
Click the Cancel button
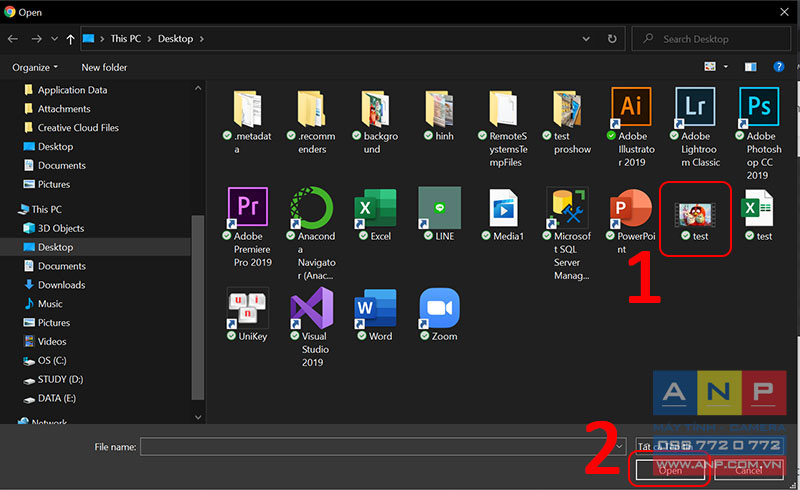(748, 470)
